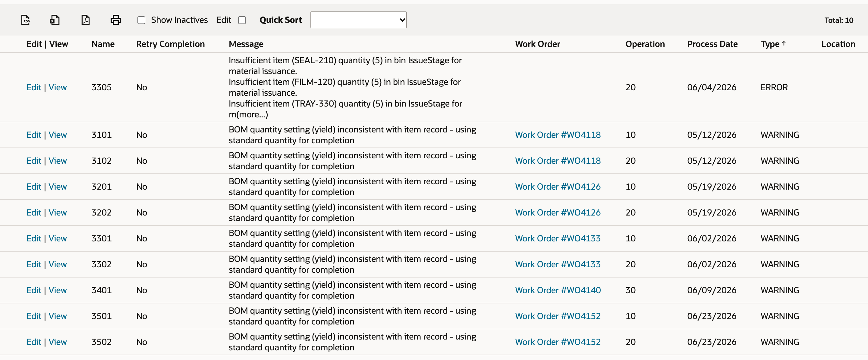Screen dimensions: 868x360
Task: Sort by Process Date column header
Action: pyautogui.click(x=712, y=44)
